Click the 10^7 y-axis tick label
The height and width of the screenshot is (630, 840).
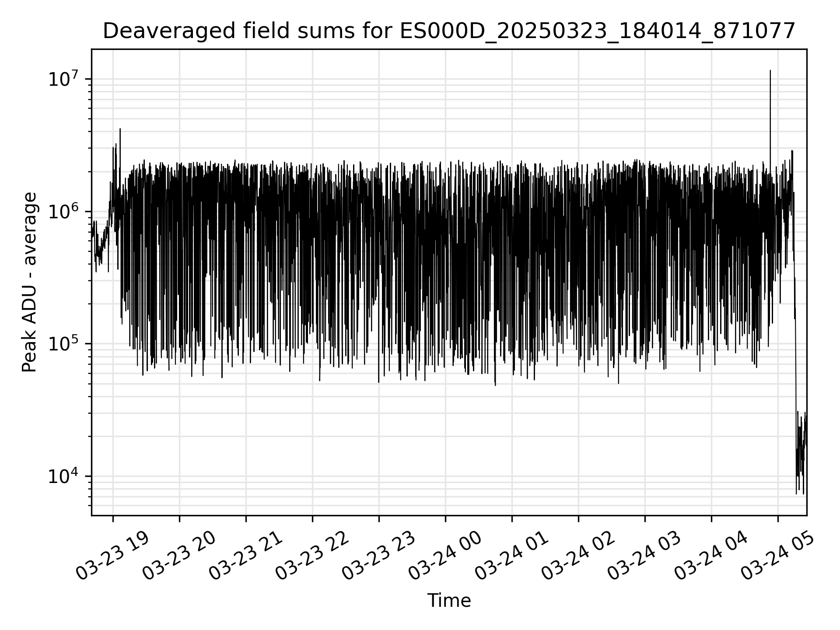64,78
